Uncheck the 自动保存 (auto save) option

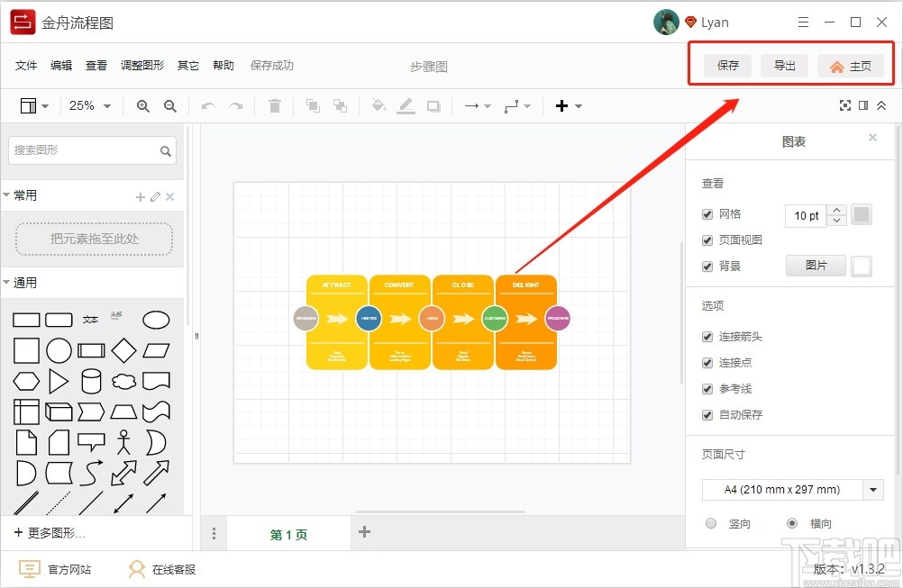click(x=707, y=415)
